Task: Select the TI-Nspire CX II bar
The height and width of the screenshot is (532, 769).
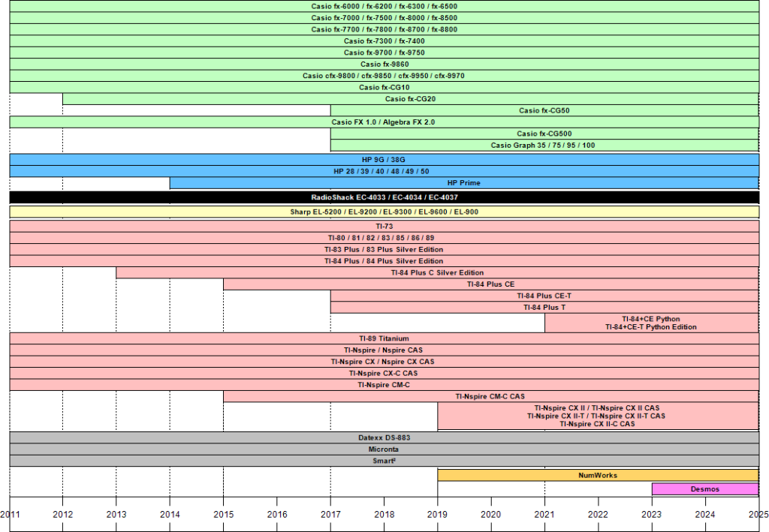Action: (x=599, y=416)
